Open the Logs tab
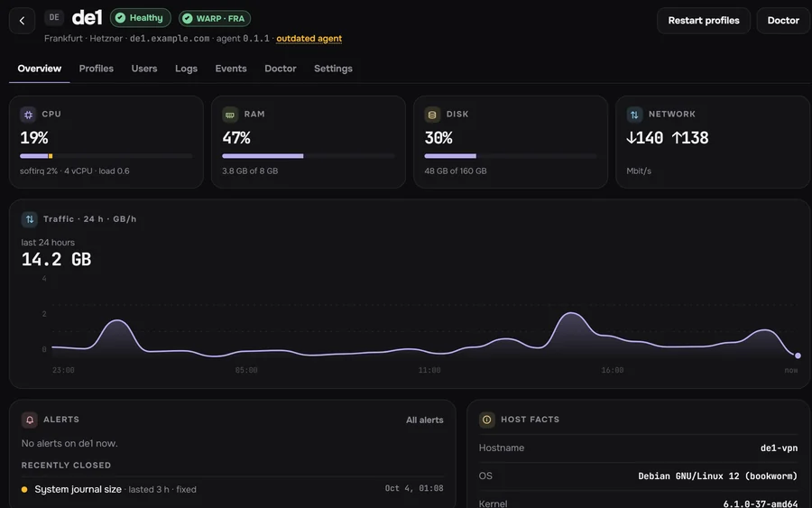 pos(186,69)
